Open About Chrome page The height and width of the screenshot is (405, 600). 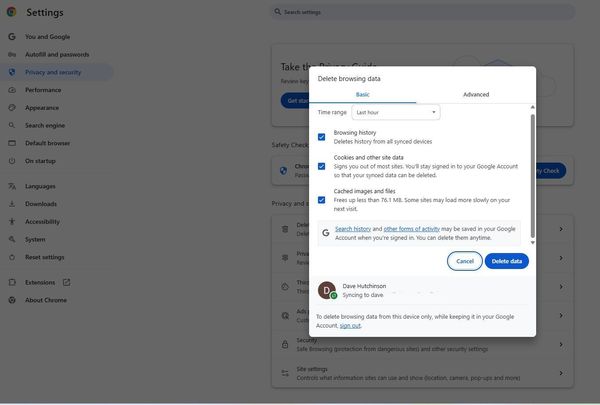pos(46,300)
